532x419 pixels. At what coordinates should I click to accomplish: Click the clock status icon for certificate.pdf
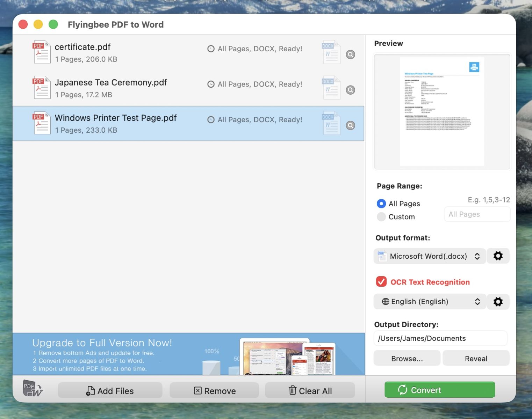(211, 49)
